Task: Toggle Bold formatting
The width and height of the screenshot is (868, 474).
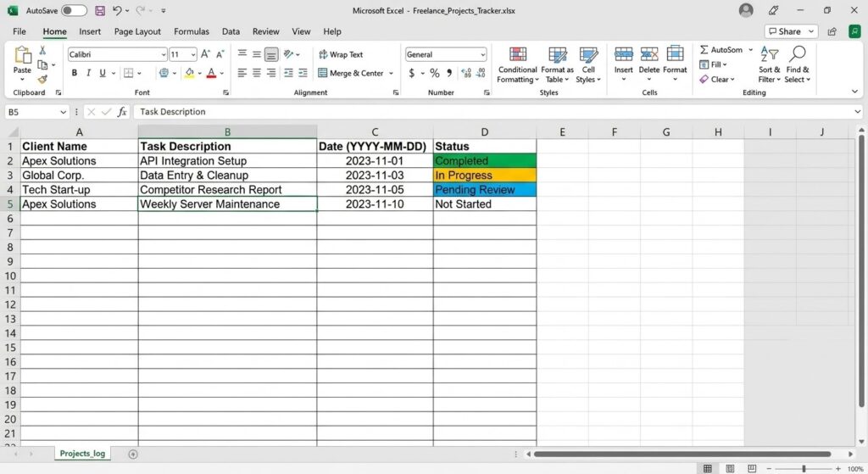Action: (75, 73)
